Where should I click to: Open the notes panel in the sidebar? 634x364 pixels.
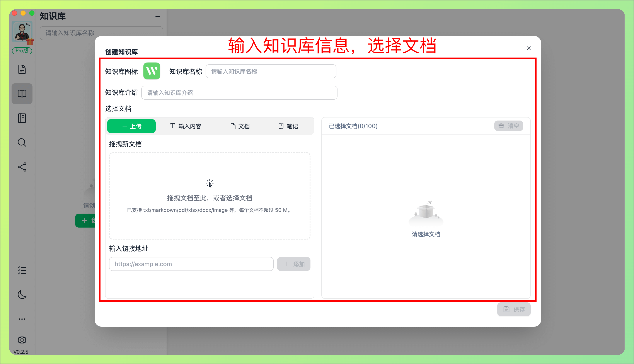coord(22,118)
